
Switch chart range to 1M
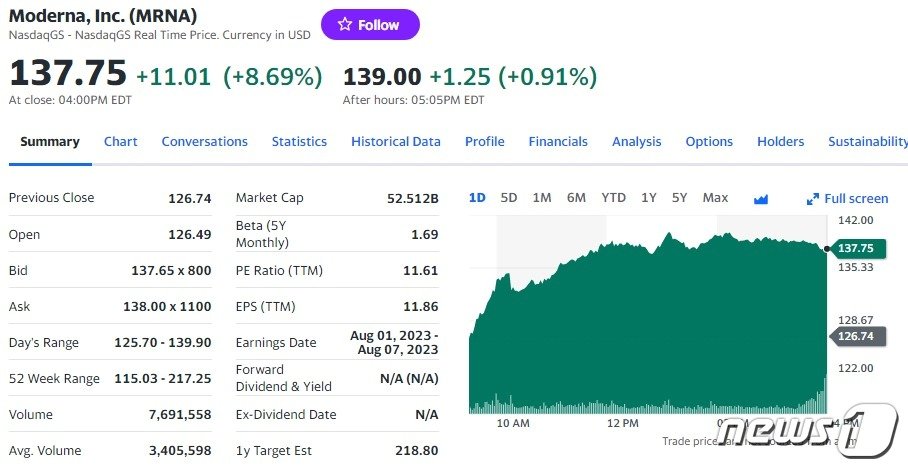click(x=542, y=198)
